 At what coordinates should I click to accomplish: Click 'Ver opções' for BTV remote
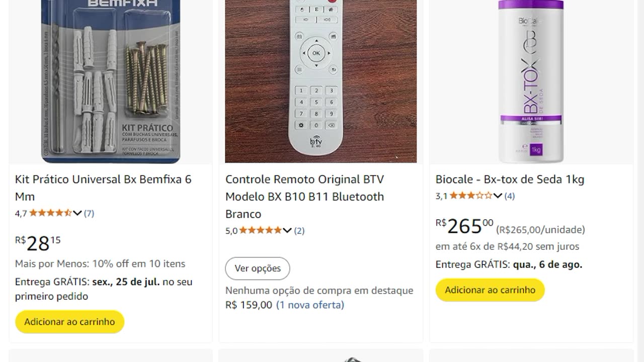(x=258, y=268)
